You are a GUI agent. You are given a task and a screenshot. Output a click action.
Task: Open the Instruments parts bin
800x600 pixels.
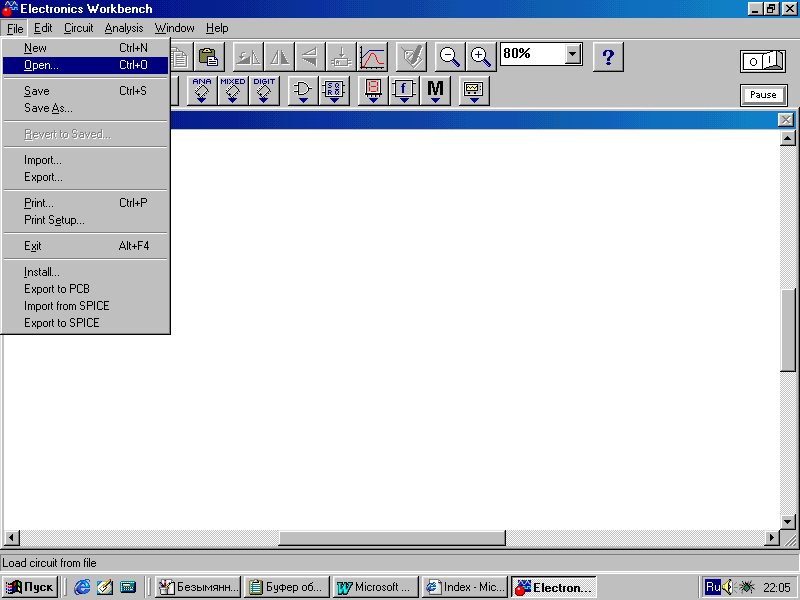[474, 90]
